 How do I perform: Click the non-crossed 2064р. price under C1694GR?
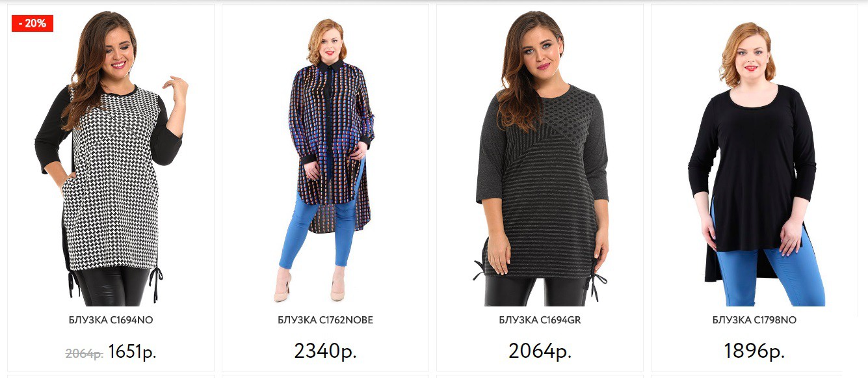540,351
